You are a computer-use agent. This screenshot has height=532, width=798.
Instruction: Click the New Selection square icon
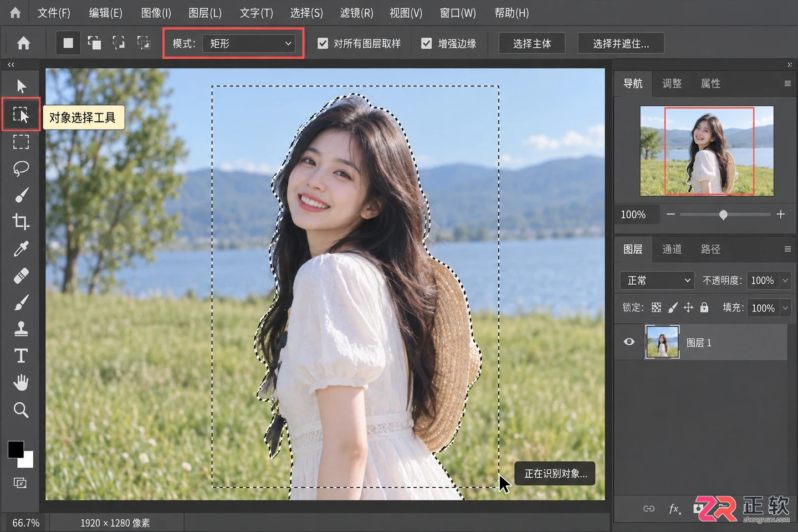(68, 43)
